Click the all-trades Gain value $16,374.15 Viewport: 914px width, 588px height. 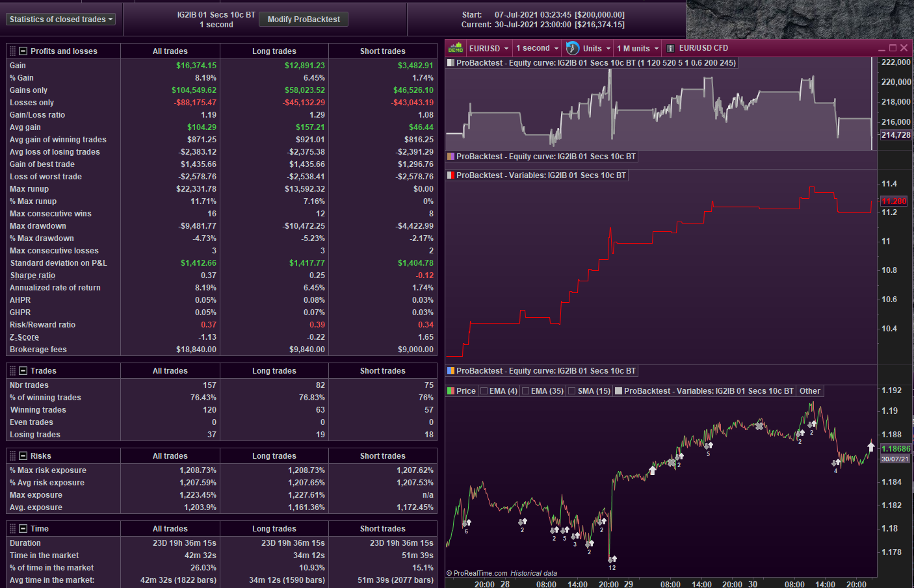[x=196, y=66]
